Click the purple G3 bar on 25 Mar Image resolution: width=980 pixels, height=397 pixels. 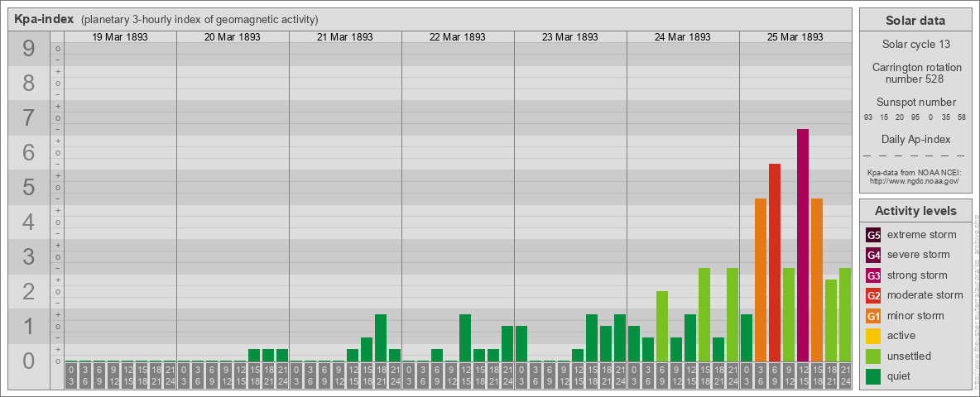(x=803, y=246)
